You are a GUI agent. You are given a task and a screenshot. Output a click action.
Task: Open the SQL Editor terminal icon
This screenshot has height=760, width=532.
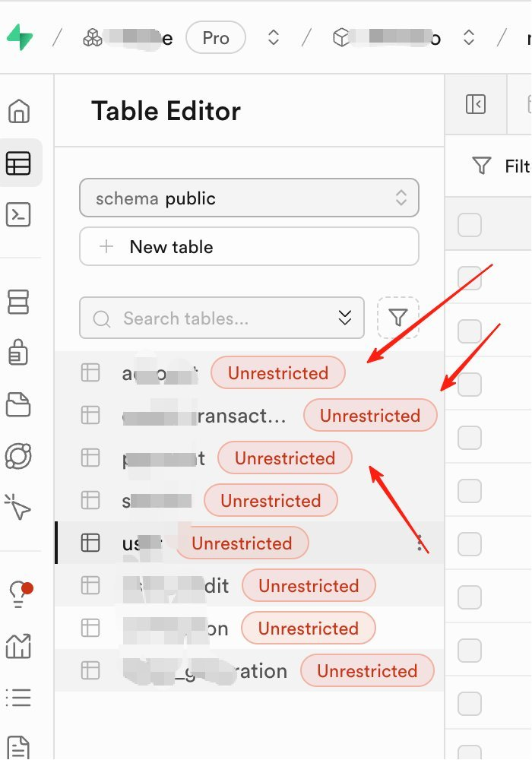coord(19,215)
